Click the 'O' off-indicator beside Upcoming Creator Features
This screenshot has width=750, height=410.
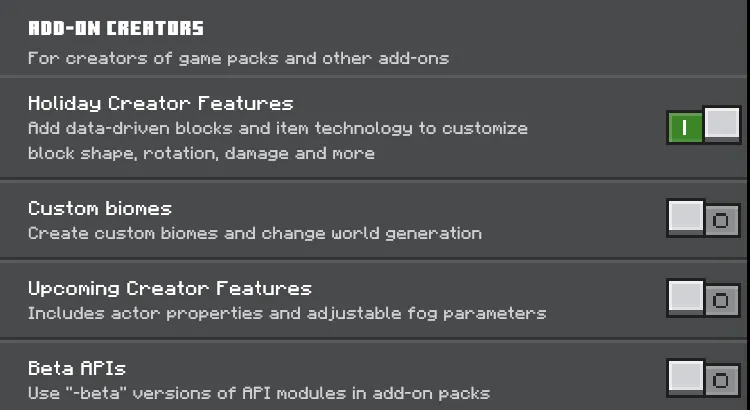click(x=721, y=300)
